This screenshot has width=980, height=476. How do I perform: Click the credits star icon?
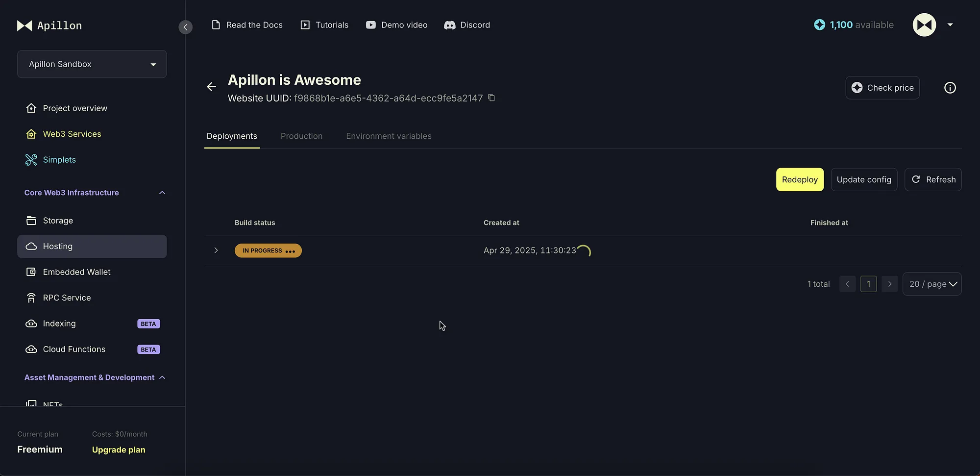coord(819,25)
